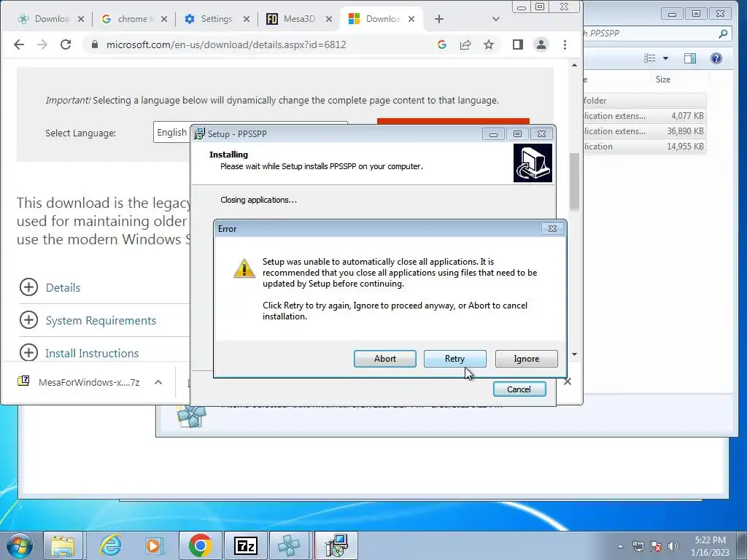Launch Internet Explorer from taskbar
The width and height of the screenshot is (747, 560).
click(111, 545)
